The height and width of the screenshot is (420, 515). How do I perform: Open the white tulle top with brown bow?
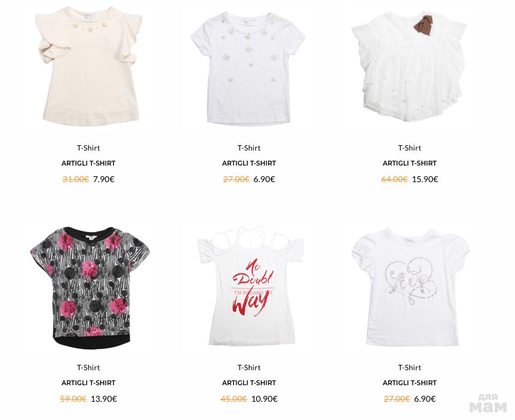point(409,66)
